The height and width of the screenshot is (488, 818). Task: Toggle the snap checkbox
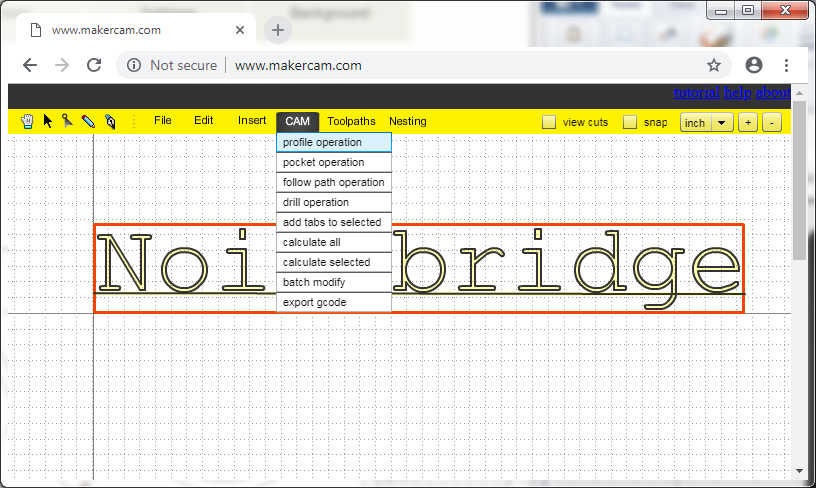[630, 122]
